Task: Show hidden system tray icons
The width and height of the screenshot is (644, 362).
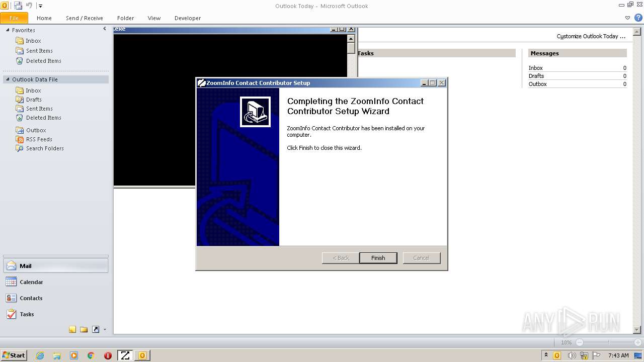Action: click(546, 355)
